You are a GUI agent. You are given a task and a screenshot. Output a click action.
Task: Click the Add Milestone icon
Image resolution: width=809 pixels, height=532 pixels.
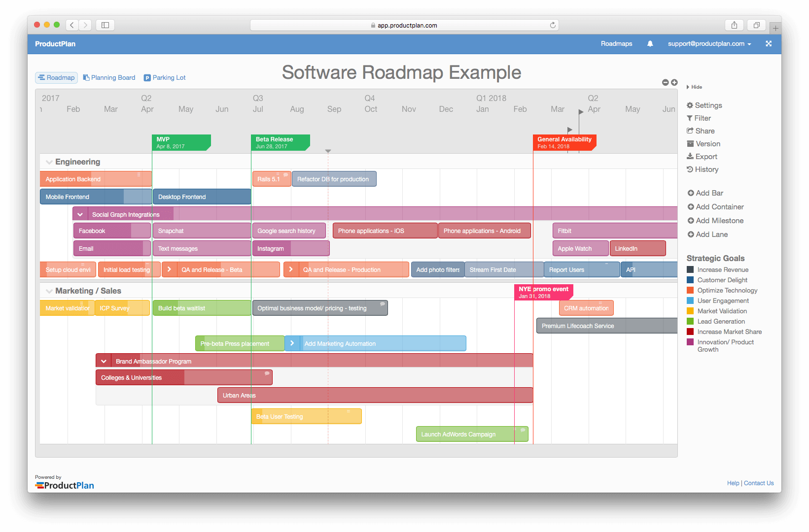click(x=690, y=220)
